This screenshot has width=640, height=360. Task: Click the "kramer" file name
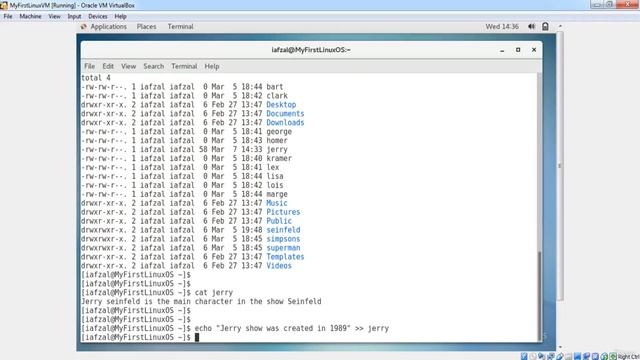point(279,158)
